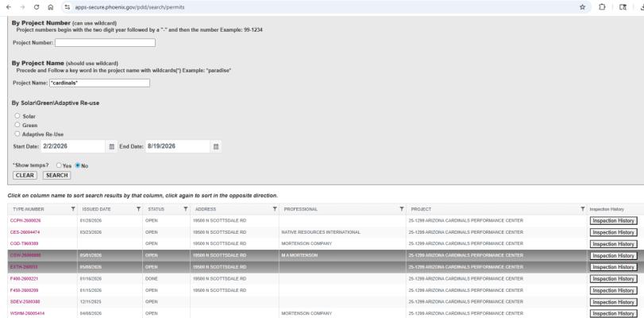Open the PROJECT column filter icon

582,209
